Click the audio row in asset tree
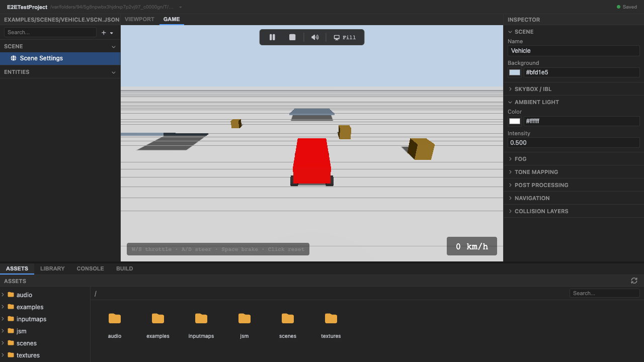 [45, 295]
